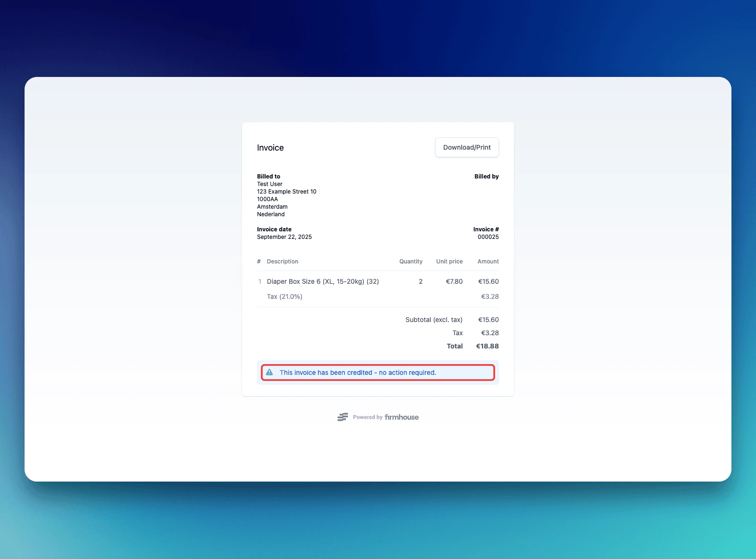Click the Invoice heading
Screen dimensions: 756x559
click(270, 147)
